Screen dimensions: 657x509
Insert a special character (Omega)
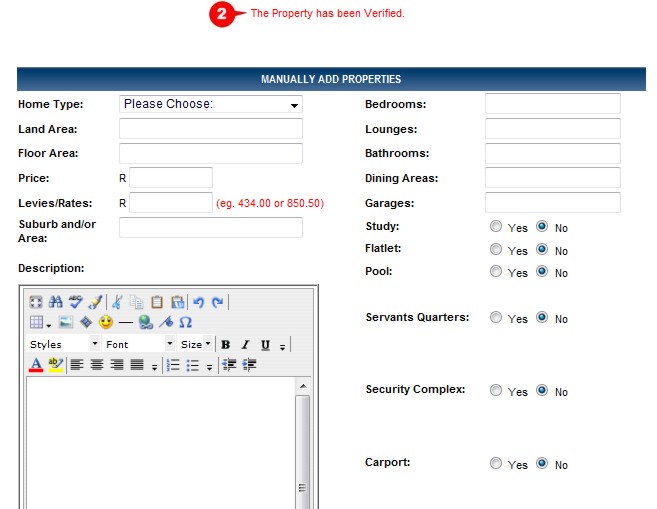coord(185,322)
